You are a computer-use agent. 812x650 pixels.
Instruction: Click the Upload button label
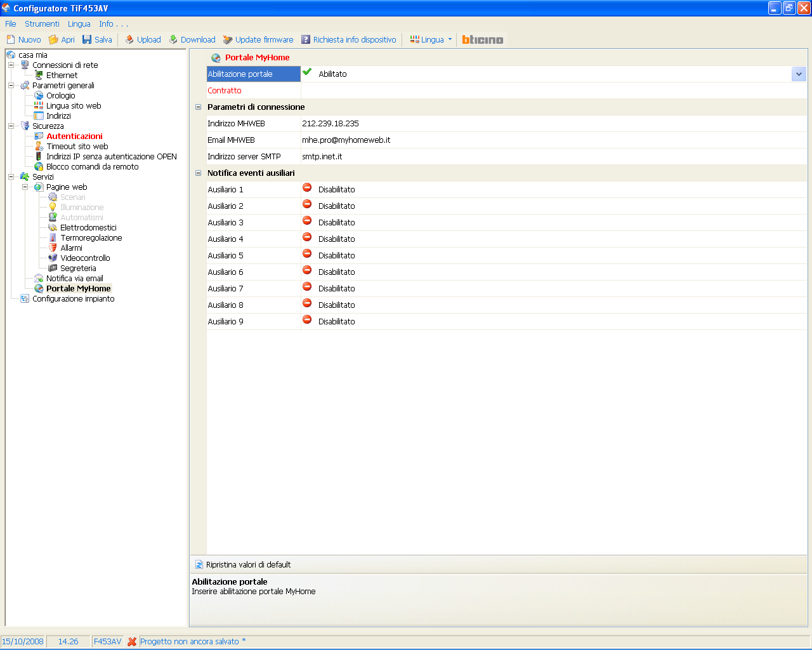(149, 39)
